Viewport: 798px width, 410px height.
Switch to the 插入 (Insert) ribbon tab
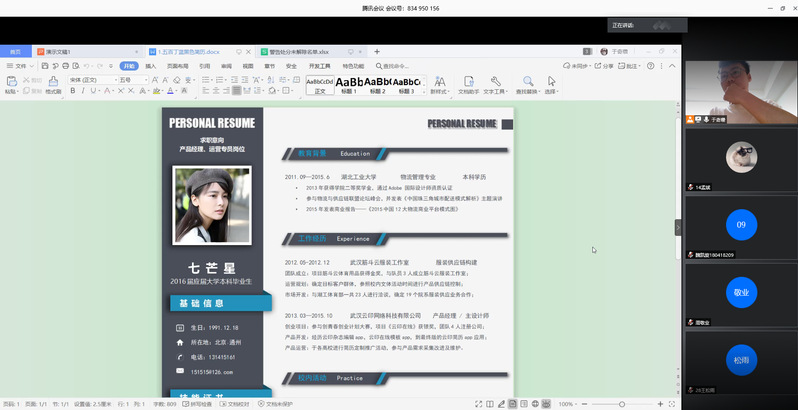pyautogui.click(x=151, y=66)
